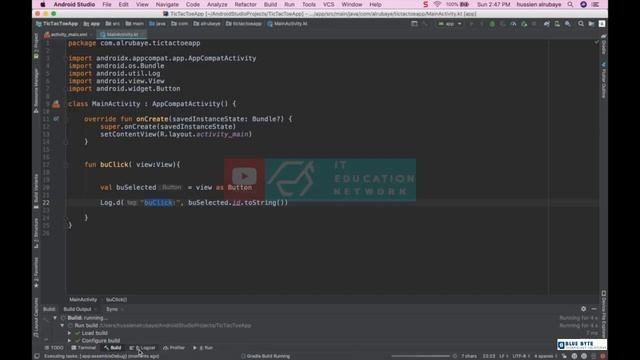
Task: Click the Apple menu logo
Action: click(x=42, y=4)
